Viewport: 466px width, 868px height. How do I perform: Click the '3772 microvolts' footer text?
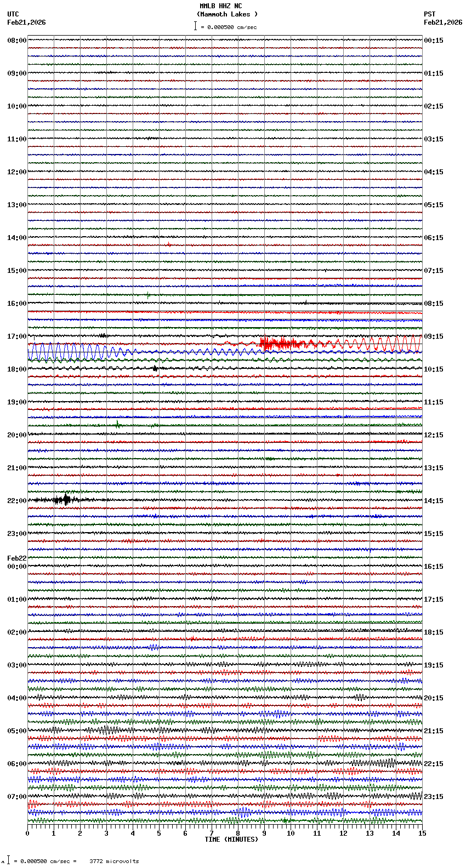(x=114, y=861)
